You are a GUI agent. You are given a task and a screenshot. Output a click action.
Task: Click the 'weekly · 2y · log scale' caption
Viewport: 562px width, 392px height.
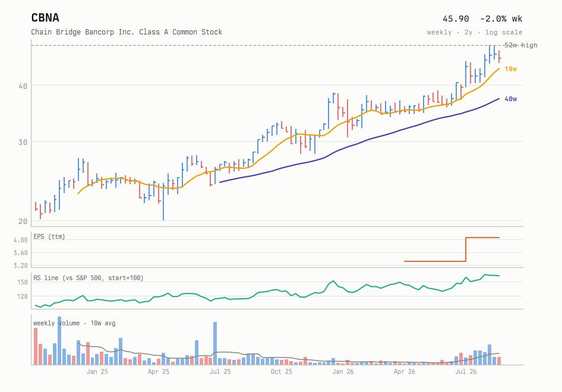coord(475,32)
